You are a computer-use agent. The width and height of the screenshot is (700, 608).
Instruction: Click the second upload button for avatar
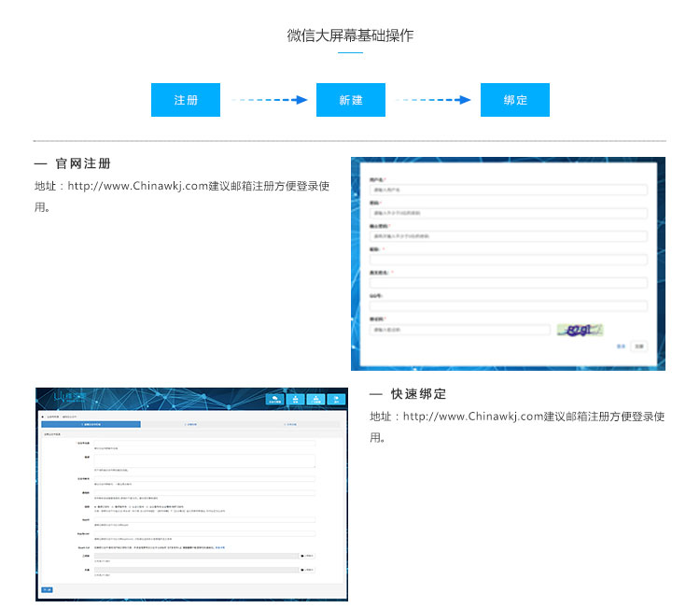pyautogui.click(x=307, y=570)
